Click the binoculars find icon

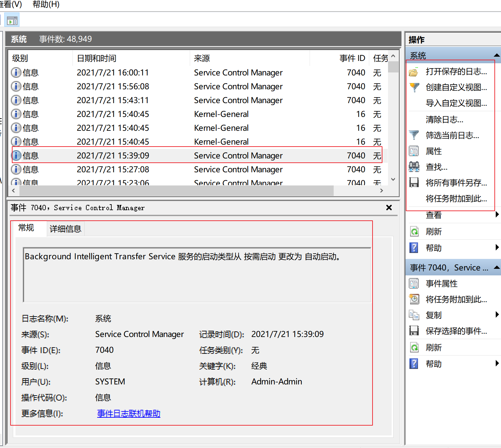point(414,167)
